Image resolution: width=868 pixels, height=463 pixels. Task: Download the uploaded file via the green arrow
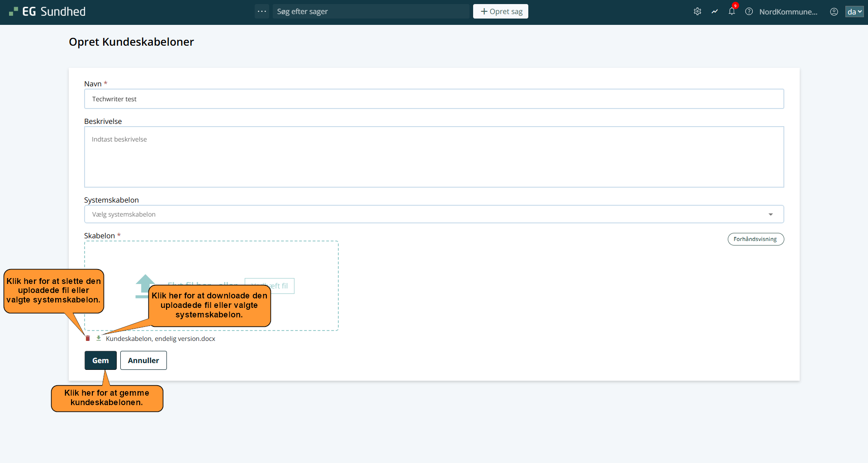tap(99, 338)
